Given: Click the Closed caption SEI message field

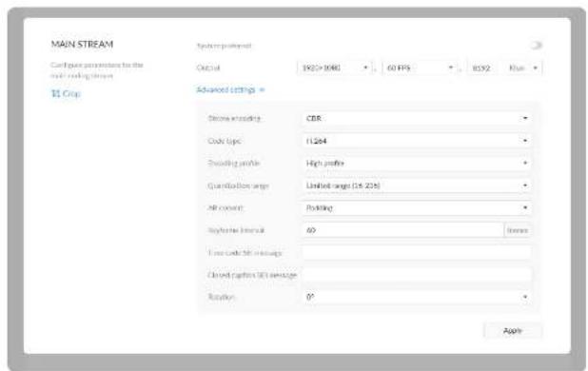Looking at the screenshot, I should tap(417, 275).
